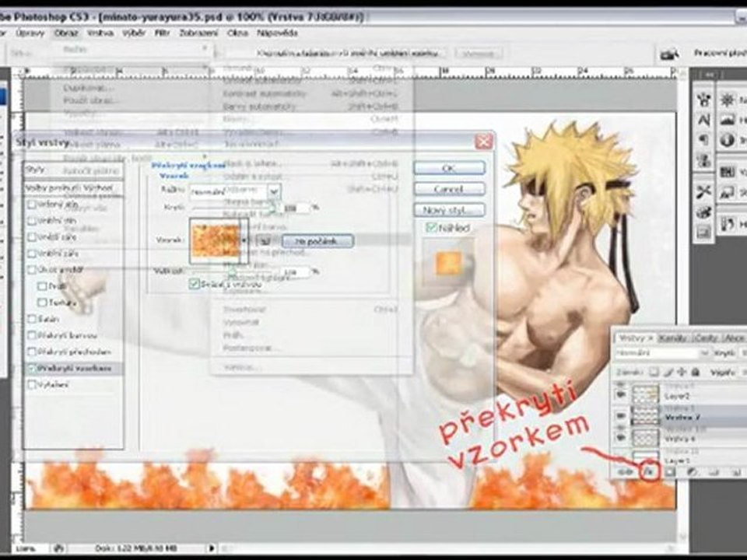Open the Režim blend mode dropdown in dialog
747x560 pixels.
coord(235,192)
